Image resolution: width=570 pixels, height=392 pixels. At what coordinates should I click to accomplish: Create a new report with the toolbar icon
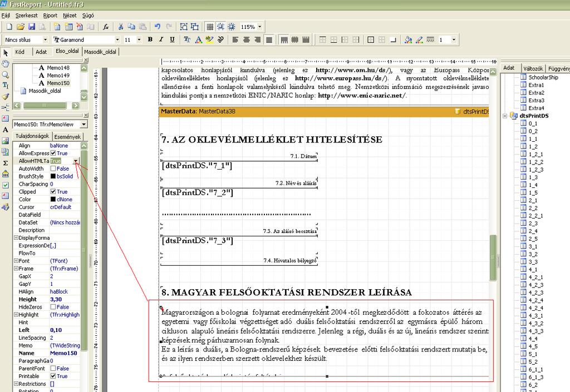[9, 27]
